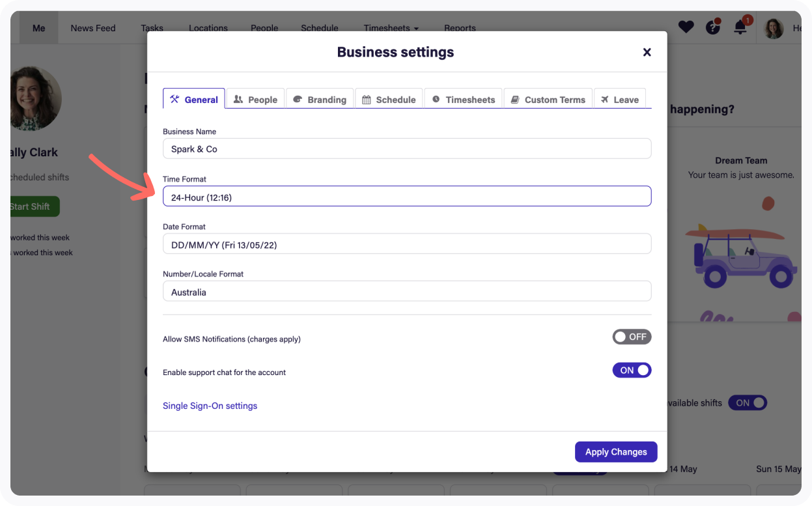Image resolution: width=812 pixels, height=506 pixels.
Task: Open the Time Format dropdown
Action: point(406,196)
